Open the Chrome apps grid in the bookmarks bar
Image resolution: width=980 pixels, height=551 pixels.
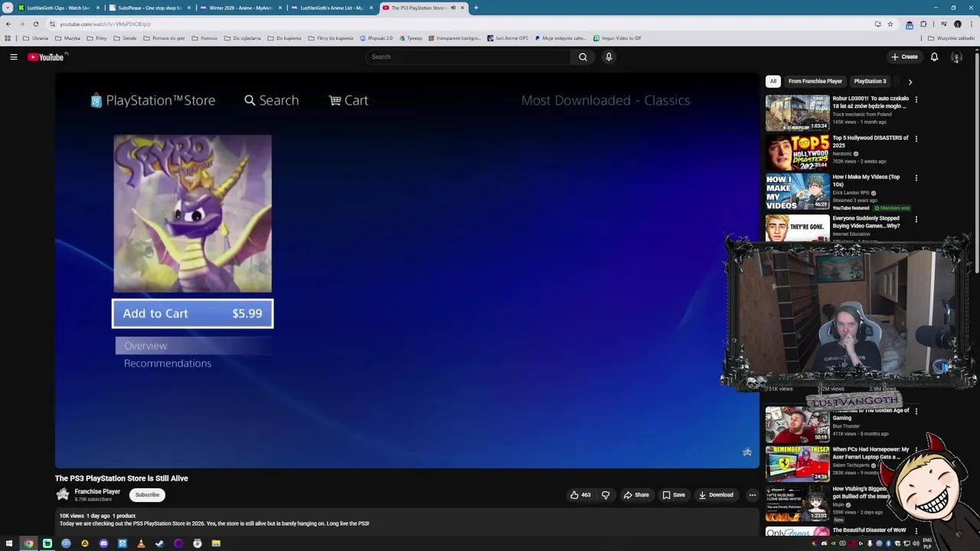(8, 37)
